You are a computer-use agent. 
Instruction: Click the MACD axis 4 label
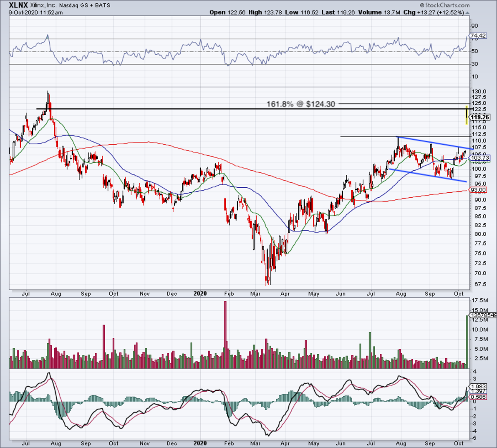(x=474, y=372)
